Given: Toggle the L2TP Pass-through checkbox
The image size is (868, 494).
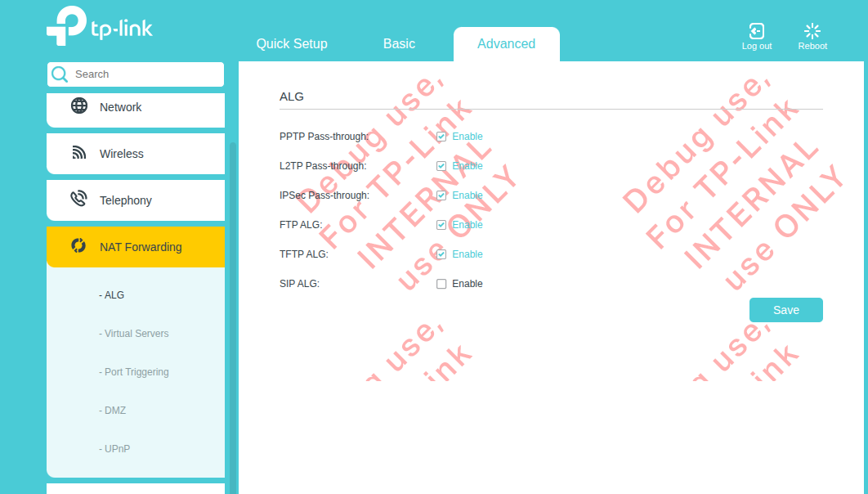Looking at the screenshot, I should point(441,166).
